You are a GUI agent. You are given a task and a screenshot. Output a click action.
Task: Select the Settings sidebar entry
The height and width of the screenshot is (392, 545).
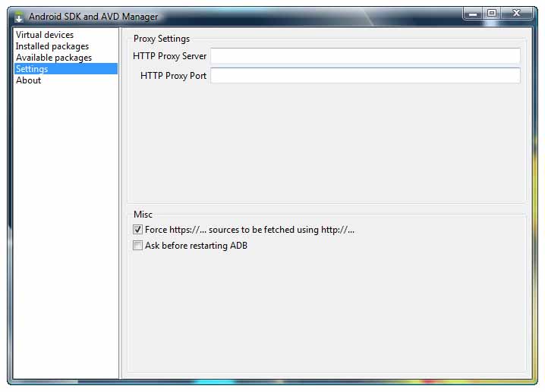(66, 69)
